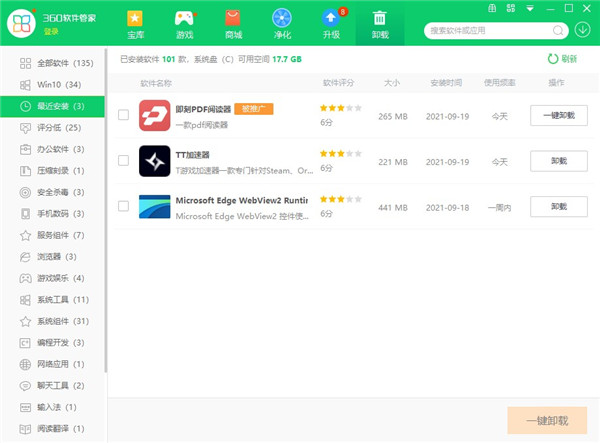Click the 登录 login link
This screenshot has width=600, height=443.
[x=51, y=31]
